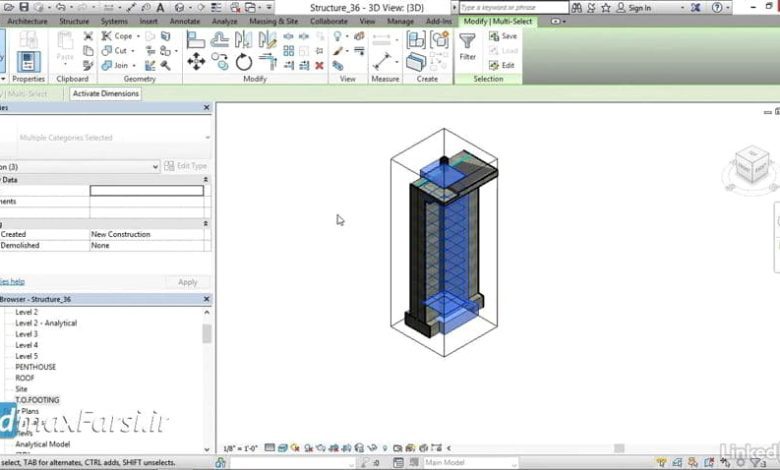
Task: Open the Structure ribbon tab
Action: [74, 21]
